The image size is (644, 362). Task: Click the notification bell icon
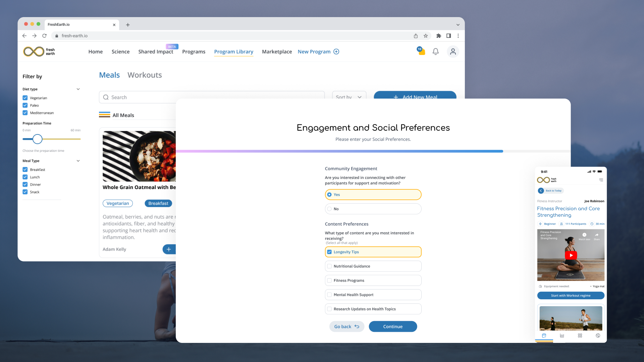435,52
